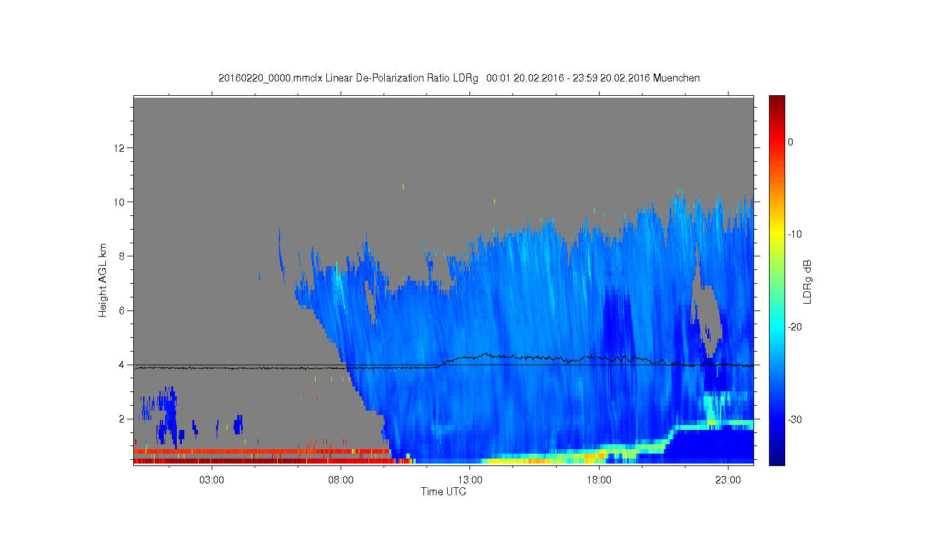Click the colorbar tick label -20
The image size is (934, 560).
pyautogui.click(x=794, y=327)
